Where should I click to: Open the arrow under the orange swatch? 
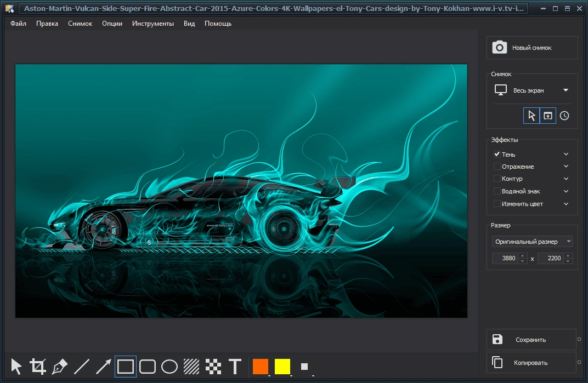(x=270, y=375)
